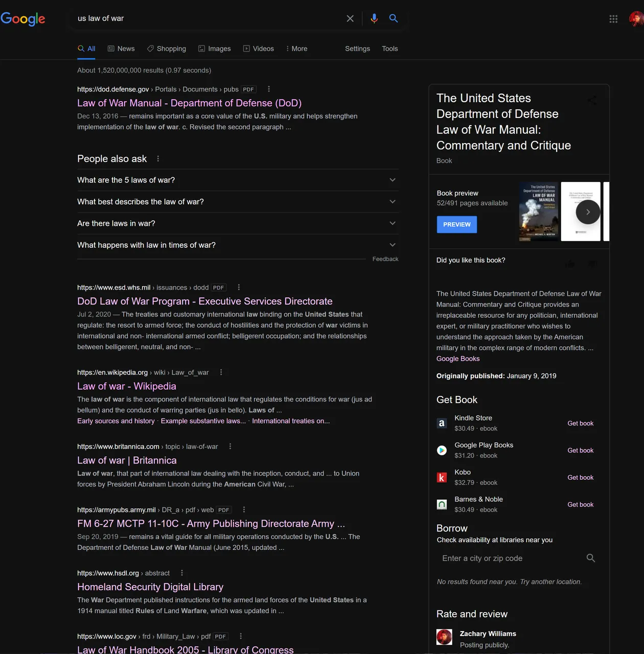Click Get book for Kobo
Viewport: 644px width, 654px height.
point(581,477)
